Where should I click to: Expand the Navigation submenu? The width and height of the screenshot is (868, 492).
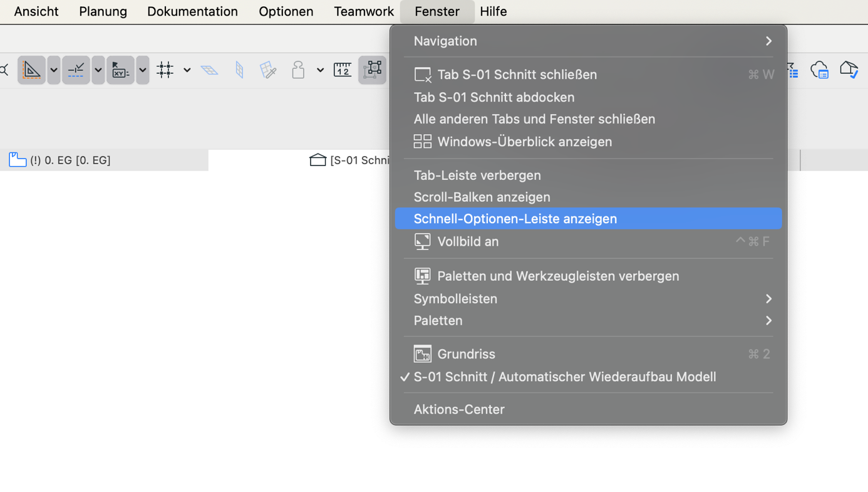pyautogui.click(x=589, y=41)
